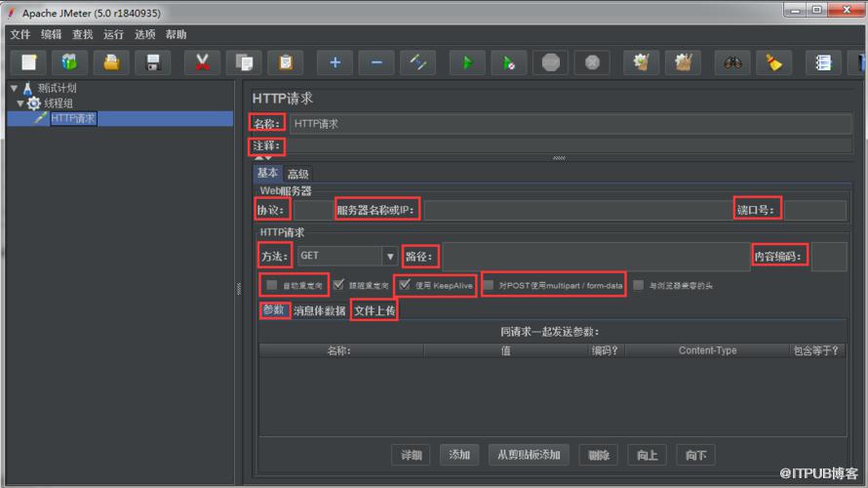The image size is (868, 488).
Task: Collapse all nodes with minus icon
Action: [376, 62]
